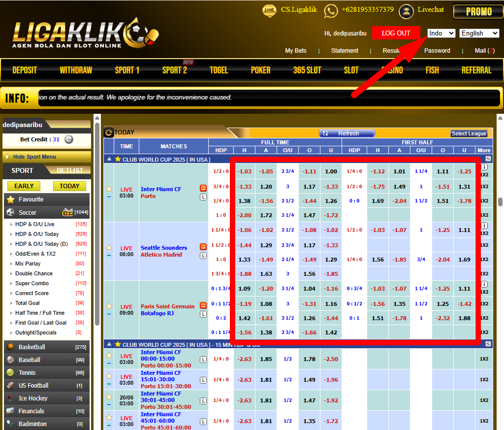The image size is (504, 430).
Task: Collapse Paris Saint Germain vs Botafogo rows
Action: (x=109, y=314)
